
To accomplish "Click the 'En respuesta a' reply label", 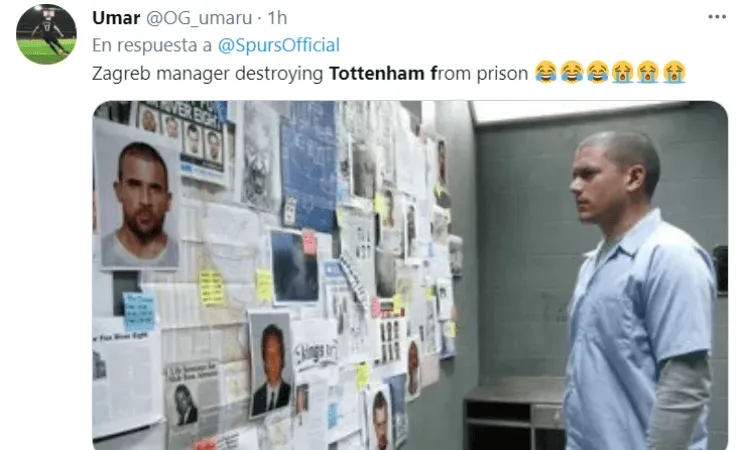I will (x=152, y=46).
